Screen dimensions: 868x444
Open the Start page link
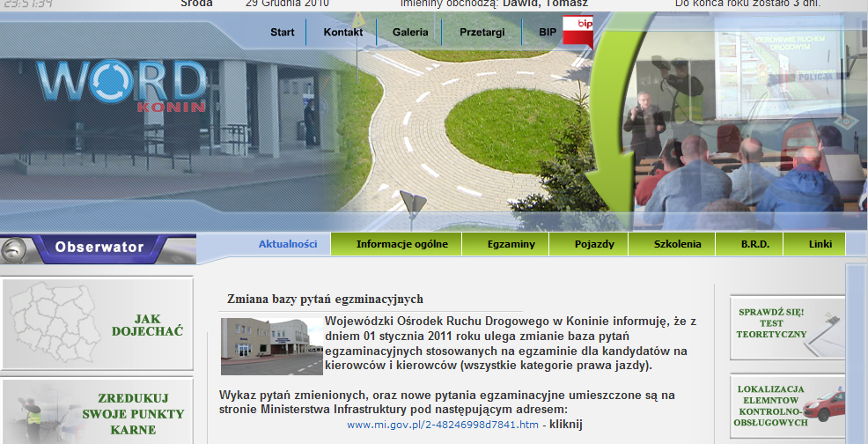point(283,32)
